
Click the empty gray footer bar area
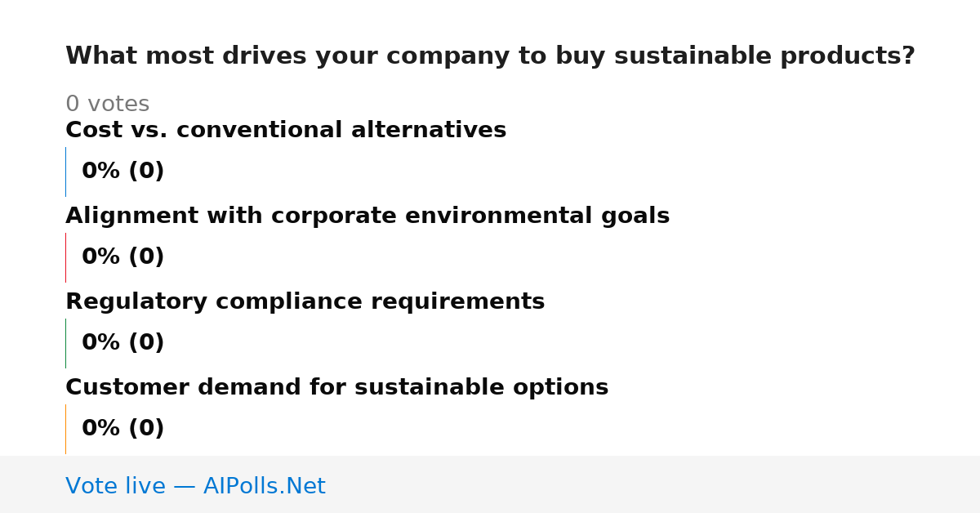(x=653, y=484)
